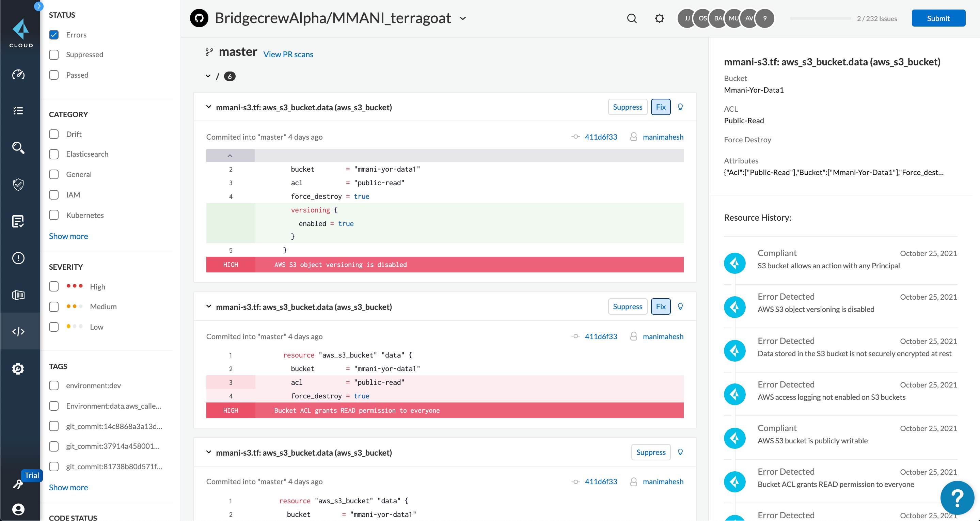Open the settings gear in header
Image resolution: width=980 pixels, height=521 pixels.
(x=659, y=18)
